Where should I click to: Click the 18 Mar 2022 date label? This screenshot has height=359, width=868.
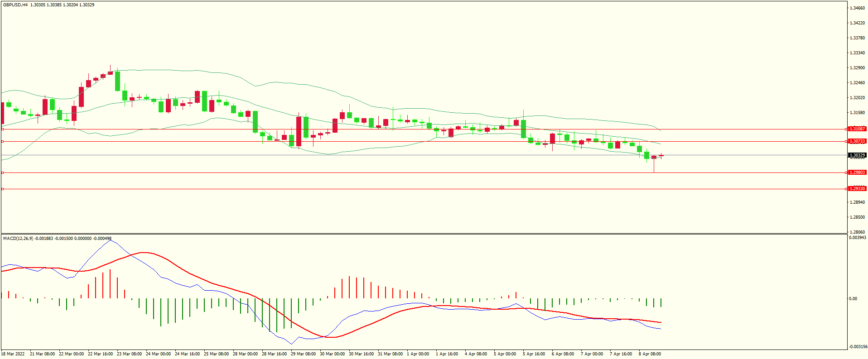(x=13, y=354)
